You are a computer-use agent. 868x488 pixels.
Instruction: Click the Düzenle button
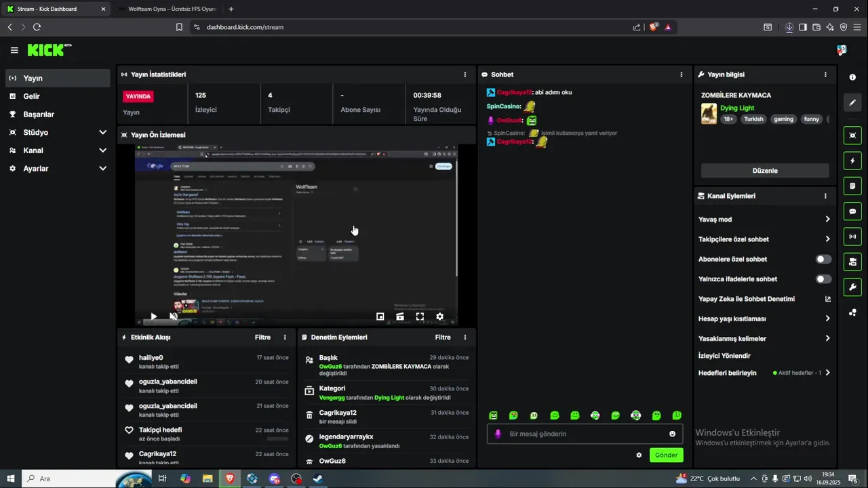click(x=765, y=171)
